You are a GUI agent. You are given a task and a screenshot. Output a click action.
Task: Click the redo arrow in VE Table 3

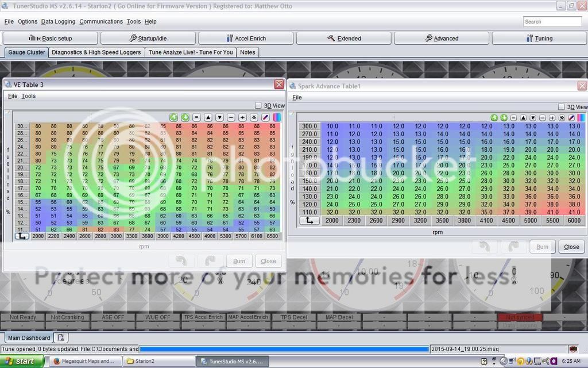tap(210, 260)
